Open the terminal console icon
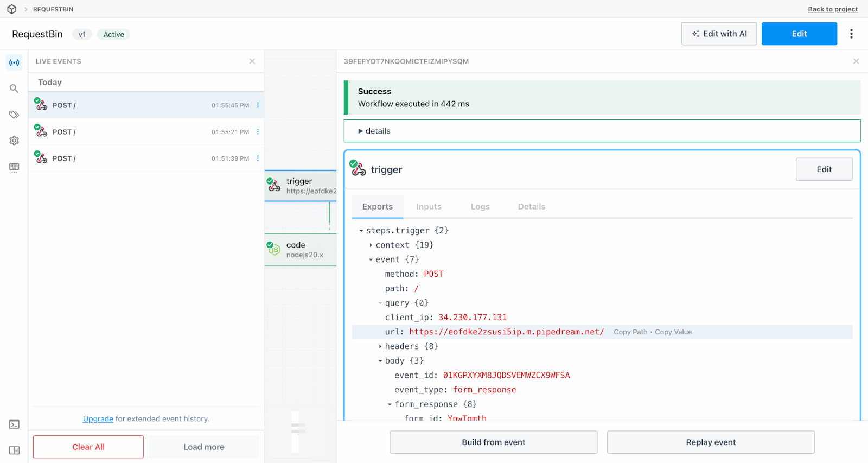Screen dimensions: 868x463 point(14,424)
